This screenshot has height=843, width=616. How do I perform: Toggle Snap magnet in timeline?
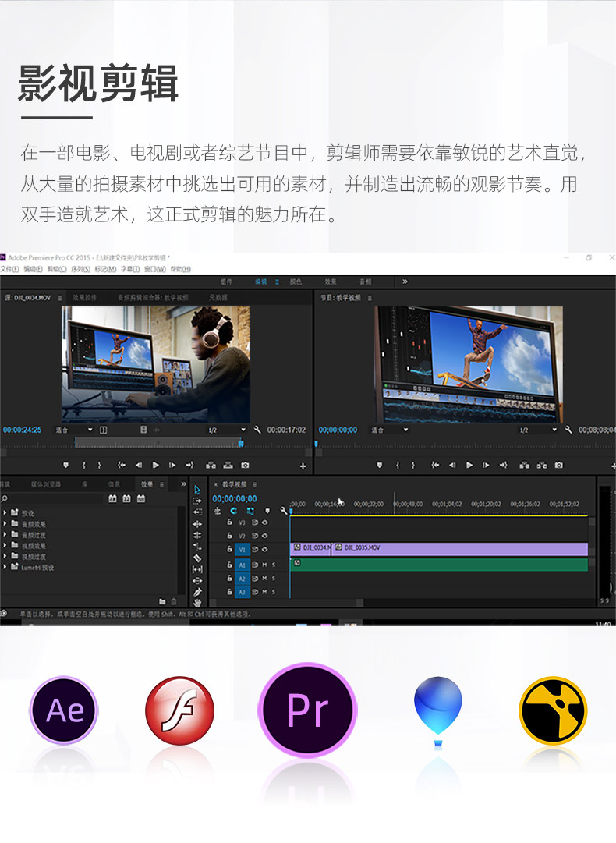[x=234, y=511]
